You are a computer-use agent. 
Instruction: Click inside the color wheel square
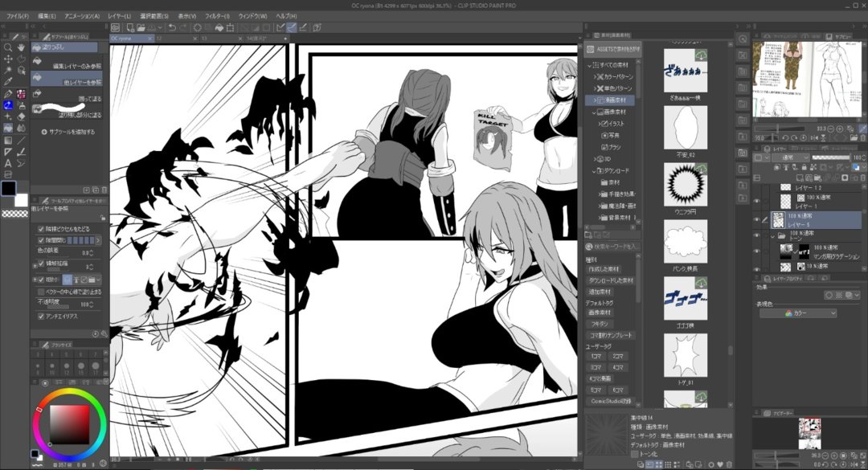pyautogui.click(x=69, y=424)
